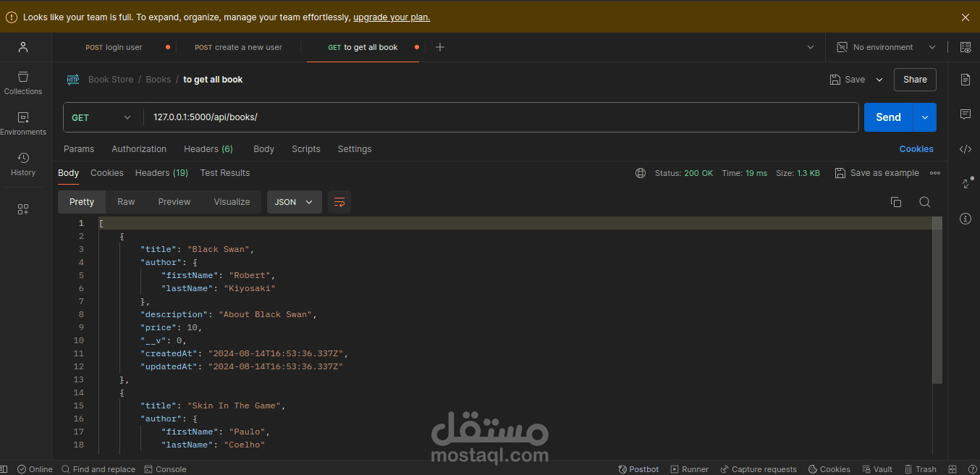Open the request Body tab
This screenshot has height=475, width=980.
[x=263, y=149]
